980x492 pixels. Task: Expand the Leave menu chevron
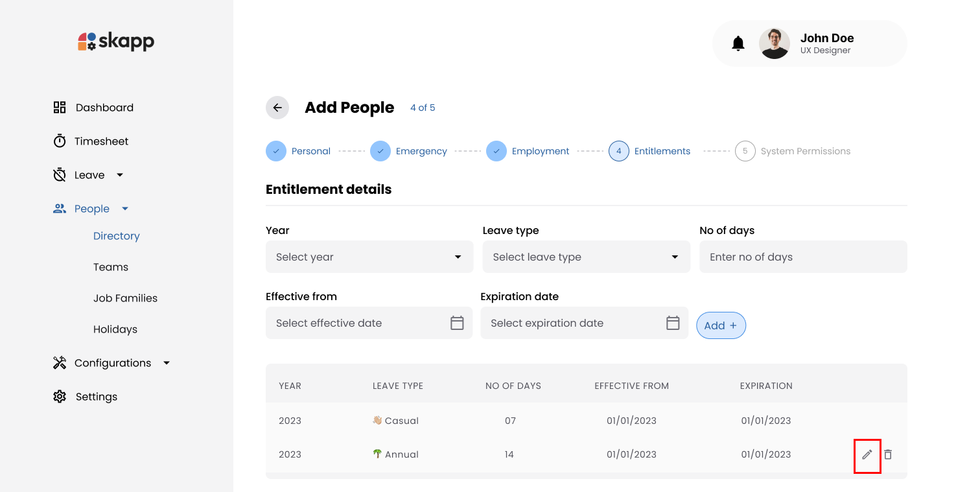(119, 174)
